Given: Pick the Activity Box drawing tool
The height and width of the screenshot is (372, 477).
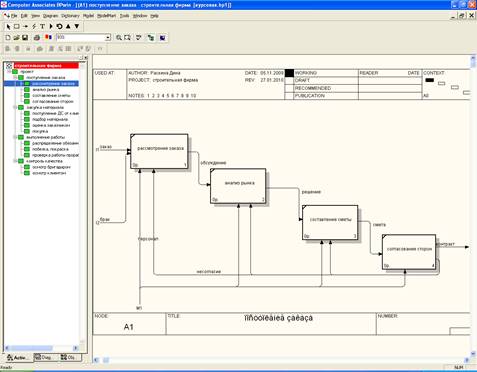Looking at the screenshot, I should coord(17,26).
